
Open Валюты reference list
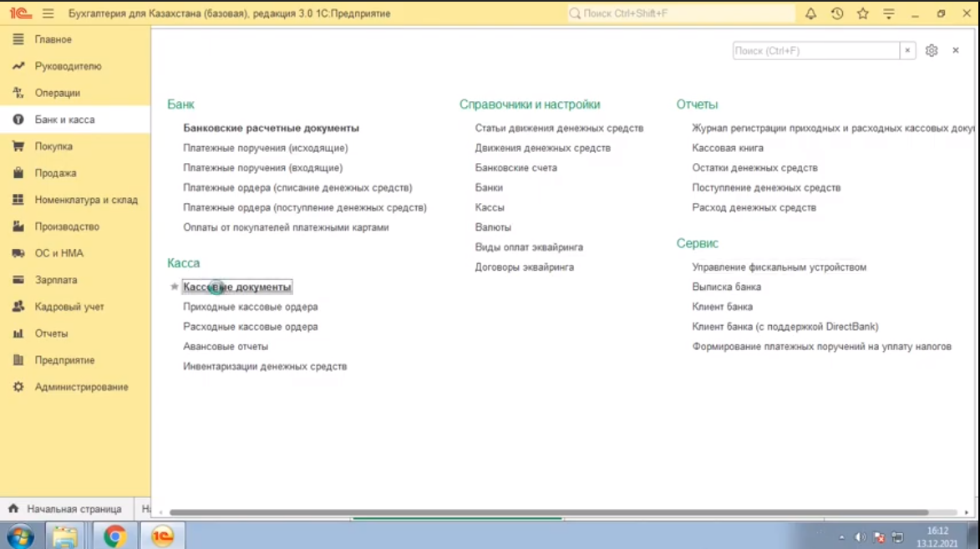tap(492, 227)
